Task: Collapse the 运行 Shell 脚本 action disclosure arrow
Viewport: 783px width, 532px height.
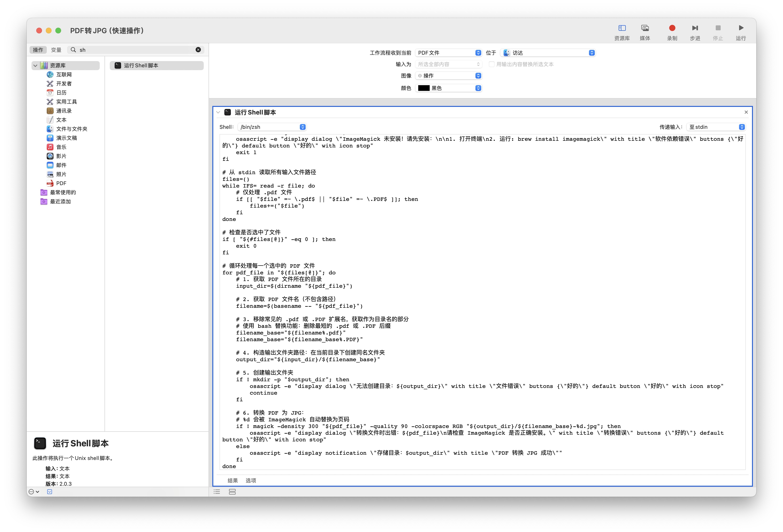Action: [218, 112]
